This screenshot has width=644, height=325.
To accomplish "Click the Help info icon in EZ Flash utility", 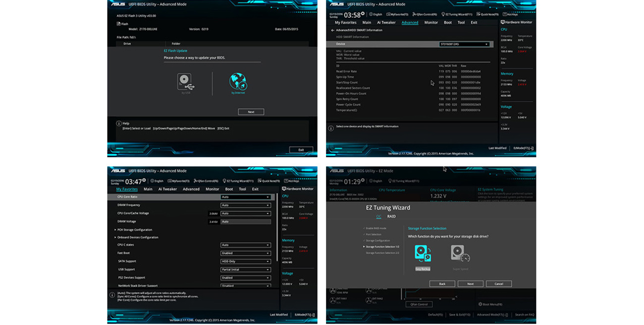I will (x=119, y=123).
